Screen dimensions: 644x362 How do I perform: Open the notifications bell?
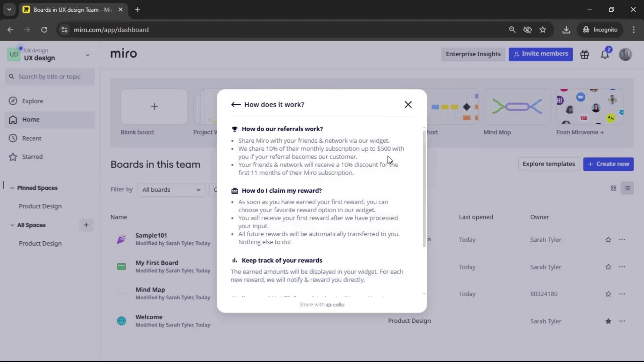(x=605, y=54)
